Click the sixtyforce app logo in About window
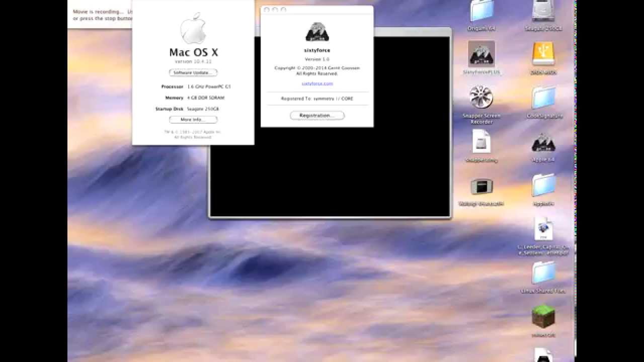The width and height of the screenshot is (644, 362). click(317, 32)
